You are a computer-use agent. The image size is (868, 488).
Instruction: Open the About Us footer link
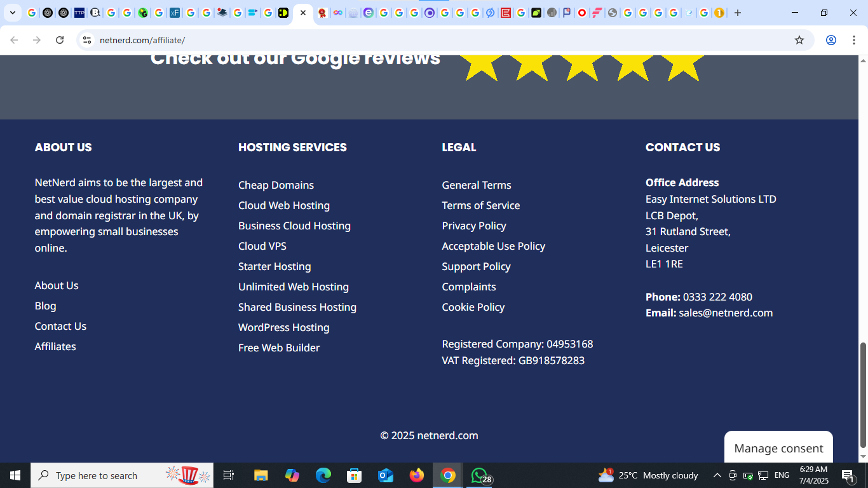pyautogui.click(x=57, y=285)
